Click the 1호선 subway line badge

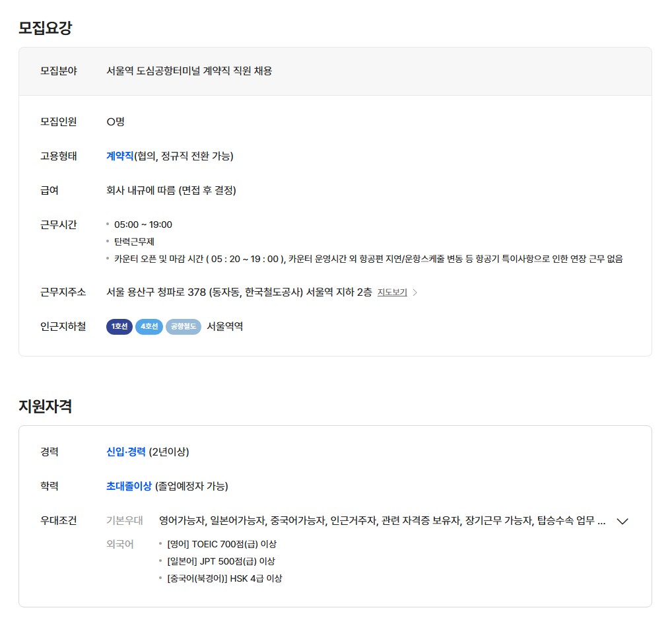coord(119,326)
